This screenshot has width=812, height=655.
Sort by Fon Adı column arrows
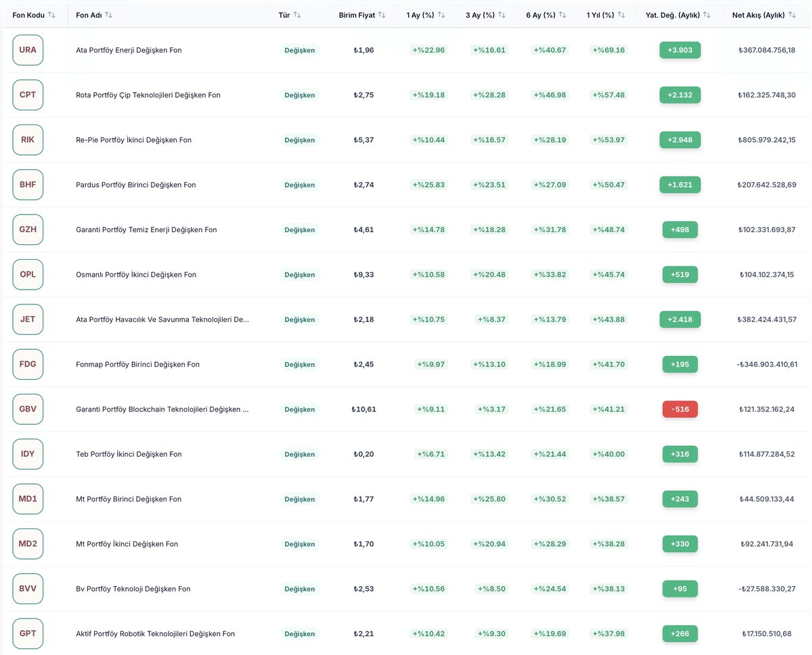click(x=109, y=15)
